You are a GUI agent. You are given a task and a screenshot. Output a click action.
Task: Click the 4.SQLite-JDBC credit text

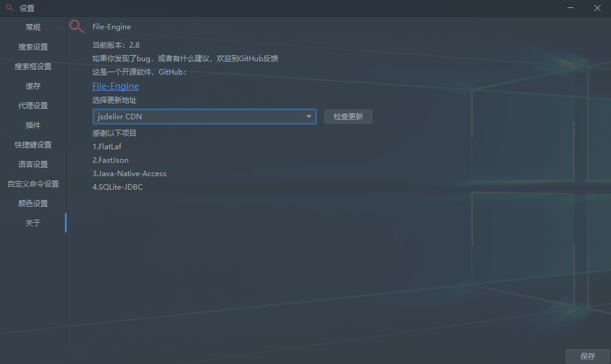pos(118,187)
